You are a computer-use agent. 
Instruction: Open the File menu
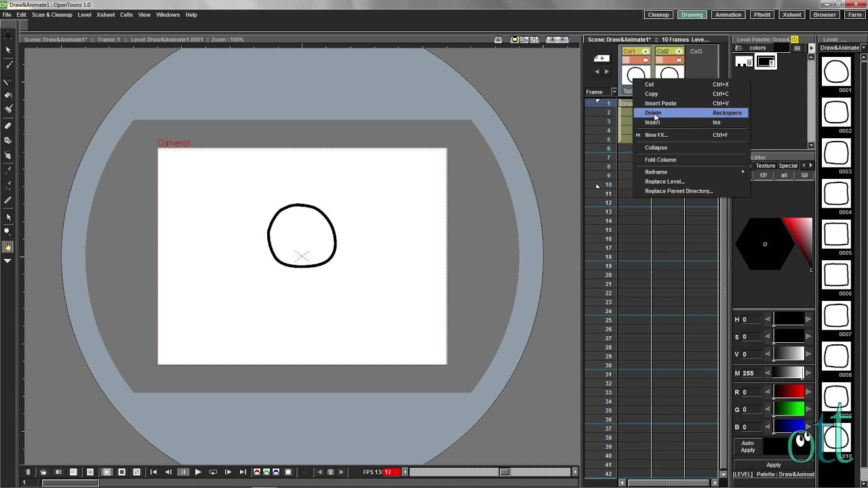coord(7,15)
